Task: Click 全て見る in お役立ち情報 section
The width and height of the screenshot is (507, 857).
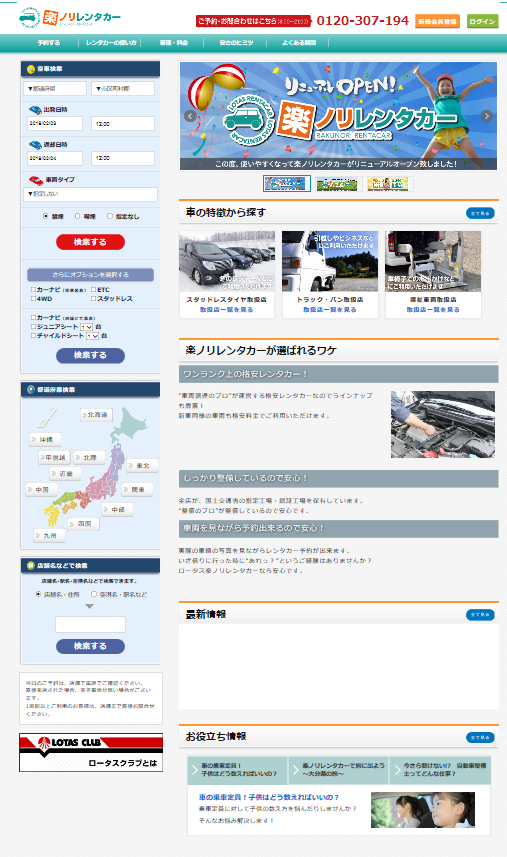Action: [480, 738]
